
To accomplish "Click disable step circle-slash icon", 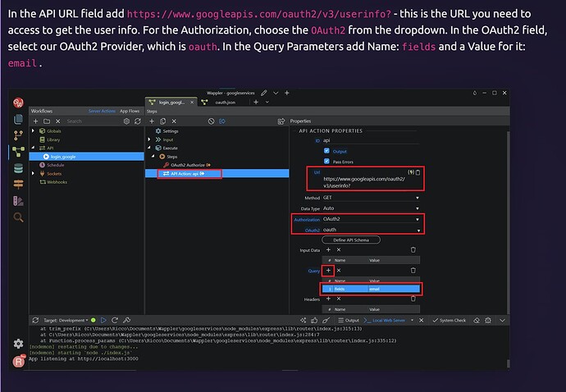I will click(211, 121).
